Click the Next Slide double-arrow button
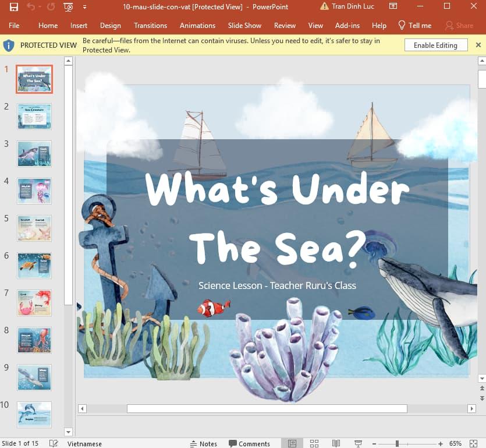 481,398
